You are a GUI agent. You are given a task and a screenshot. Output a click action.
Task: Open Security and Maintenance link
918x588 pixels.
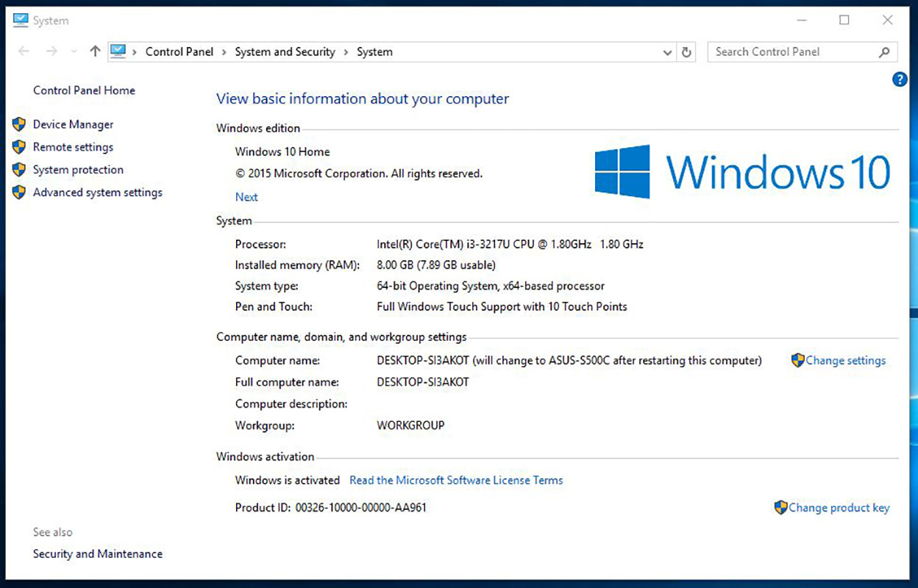coord(97,554)
